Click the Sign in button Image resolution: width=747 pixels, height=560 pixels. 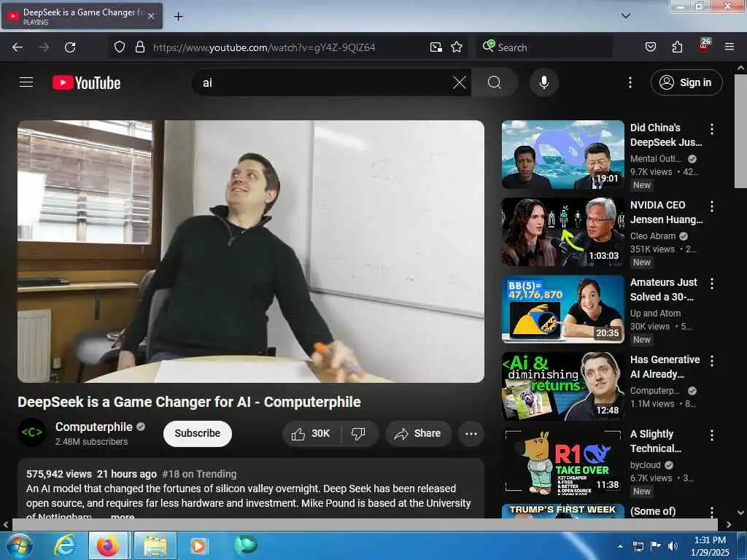coord(686,82)
